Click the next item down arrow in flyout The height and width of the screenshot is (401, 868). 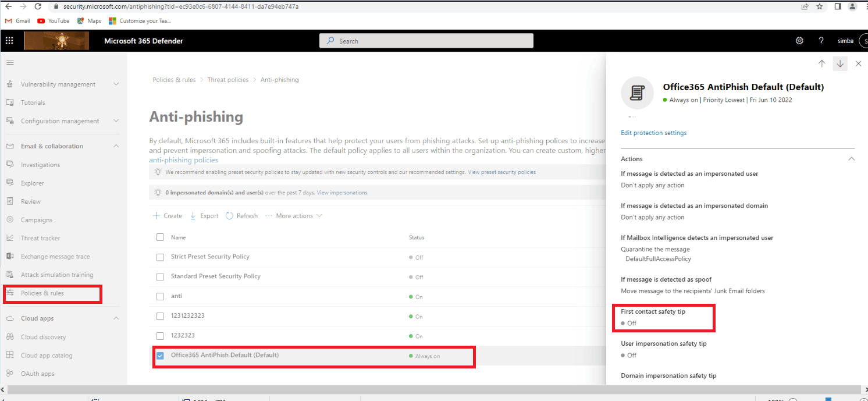(839, 63)
